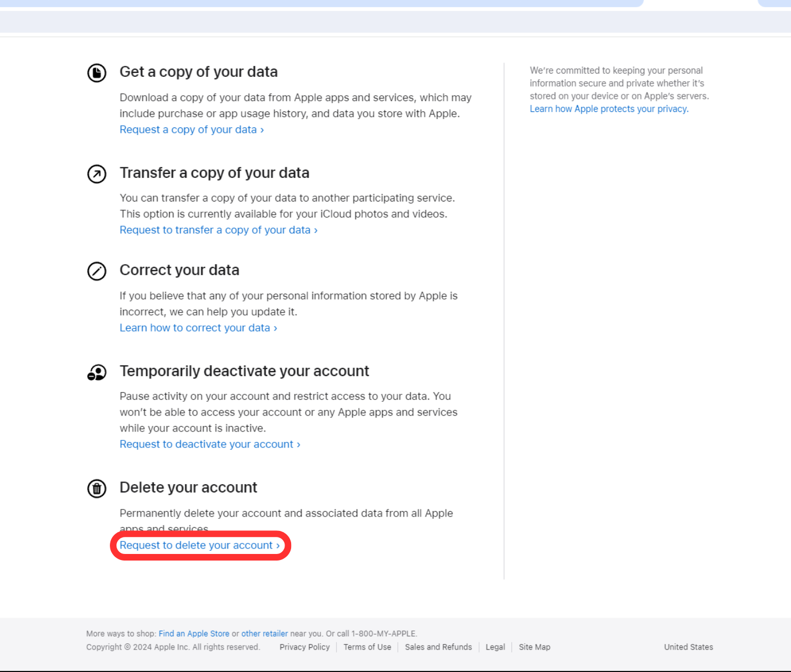791x672 pixels.
Task: Open Privacy Policy in the footer
Action: point(304,647)
